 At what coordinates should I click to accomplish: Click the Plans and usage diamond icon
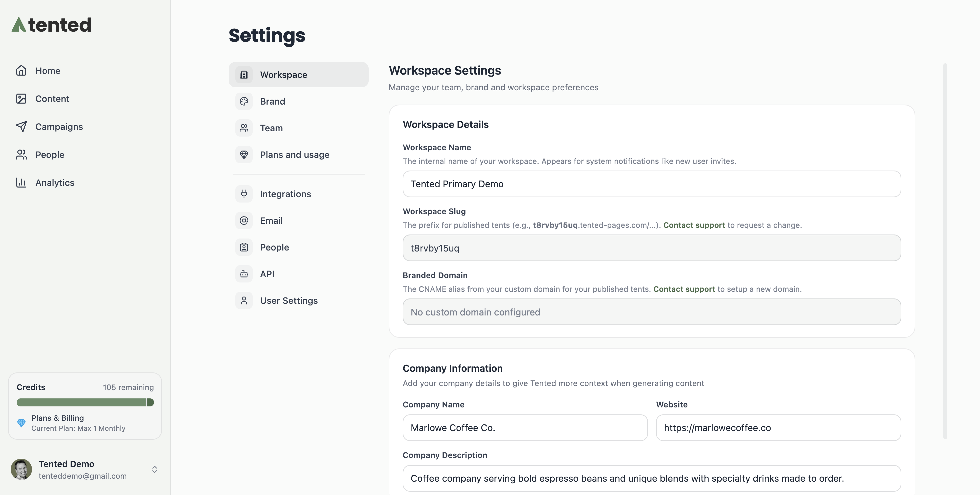[244, 154]
